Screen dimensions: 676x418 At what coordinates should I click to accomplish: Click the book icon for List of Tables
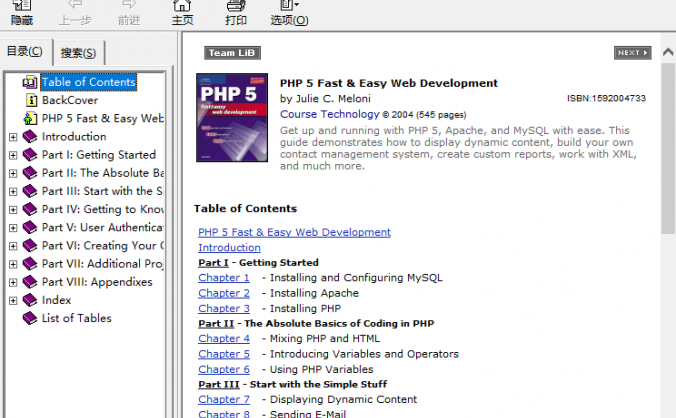(x=30, y=318)
